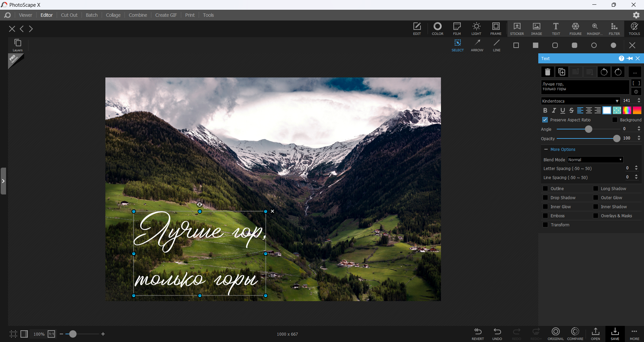
Task: Open the Sticker tool
Action: 517,28
